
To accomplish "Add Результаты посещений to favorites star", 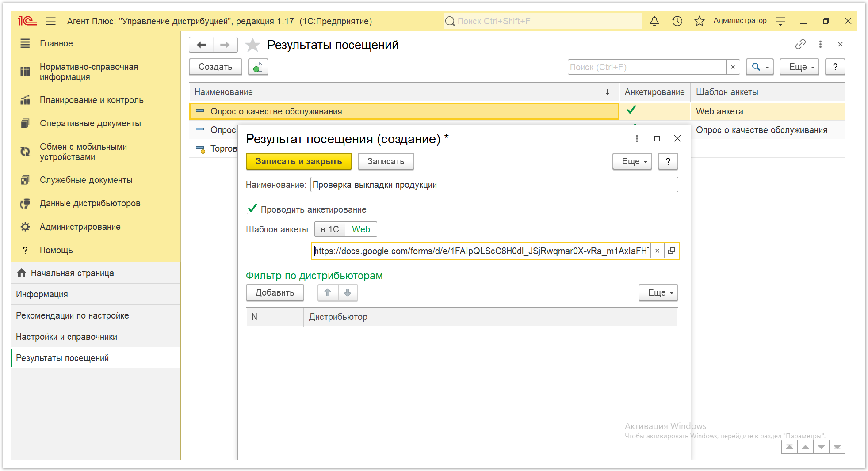I will (x=252, y=45).
